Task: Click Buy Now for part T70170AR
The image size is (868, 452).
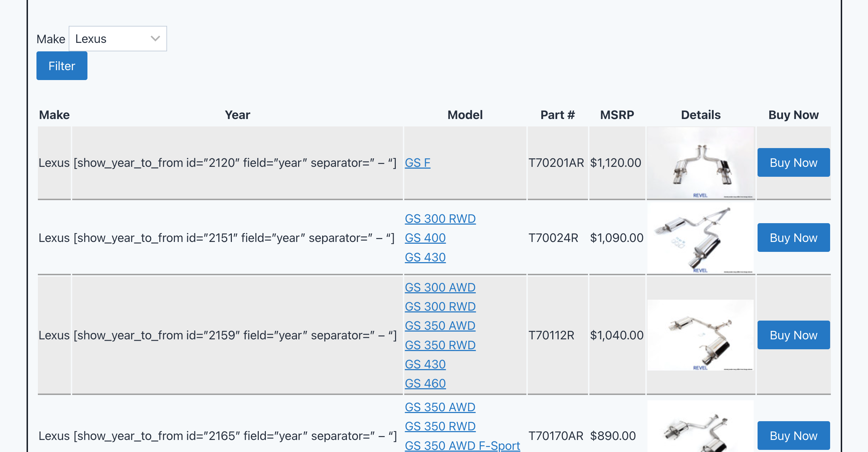Action: pos(794,436)
